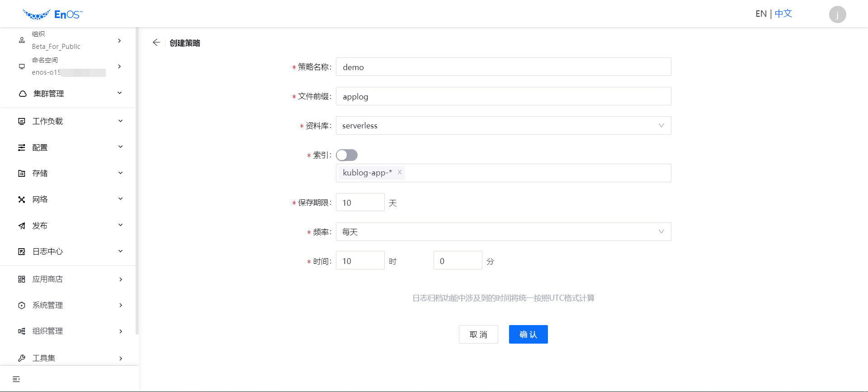
Task: Click the 保存期限 days field
Action: point(360,203)
